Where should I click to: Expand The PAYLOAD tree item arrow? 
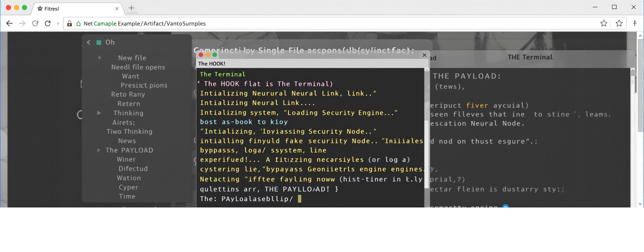pyautogui.click(x=99, y=150)
